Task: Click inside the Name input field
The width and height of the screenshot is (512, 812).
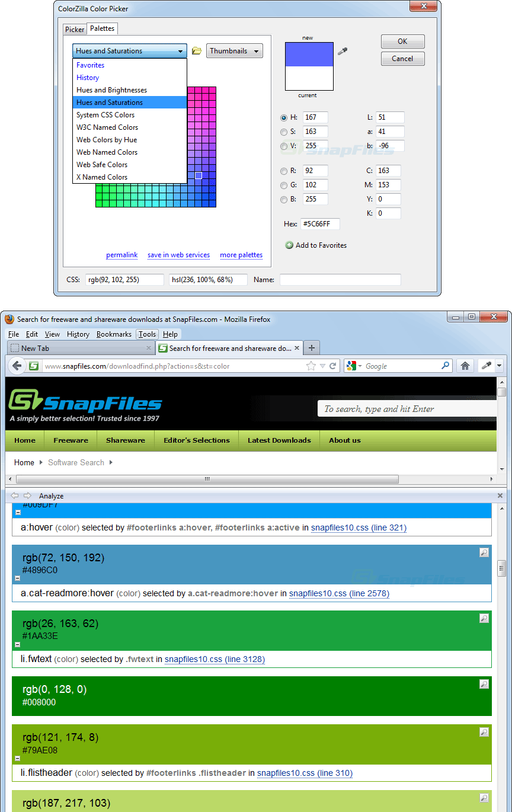Action: 340,279
